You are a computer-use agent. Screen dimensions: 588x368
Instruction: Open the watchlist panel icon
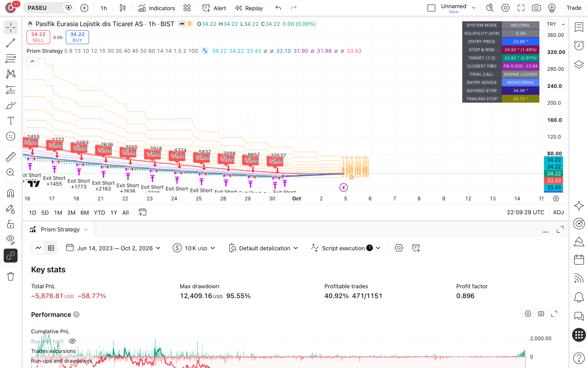tap(579, 27)
